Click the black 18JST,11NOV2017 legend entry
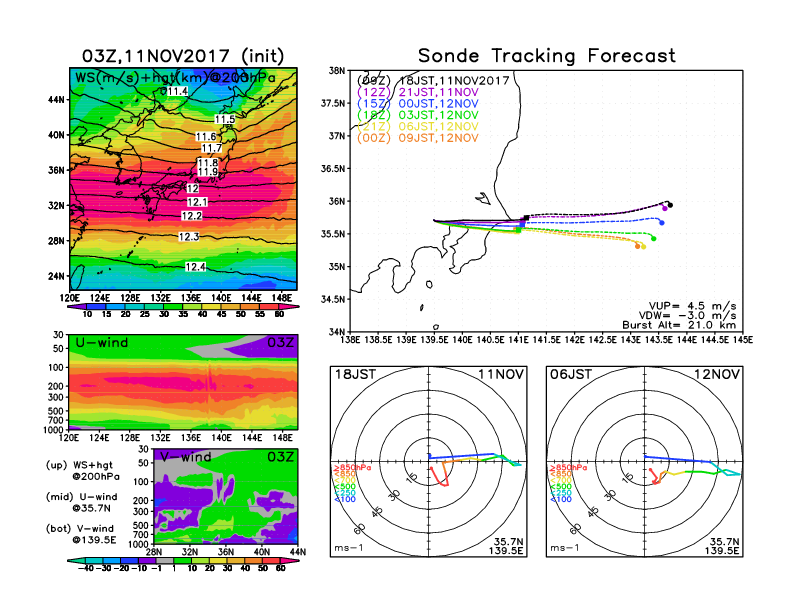The width and height of the screenshot is (792, 612). point(433,80)
